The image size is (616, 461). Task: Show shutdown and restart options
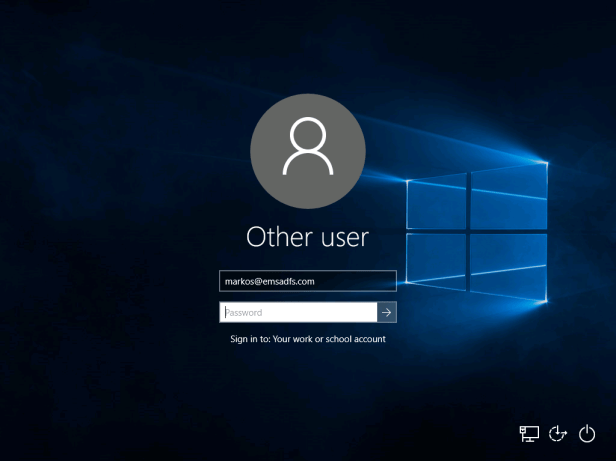coord(587,433)
